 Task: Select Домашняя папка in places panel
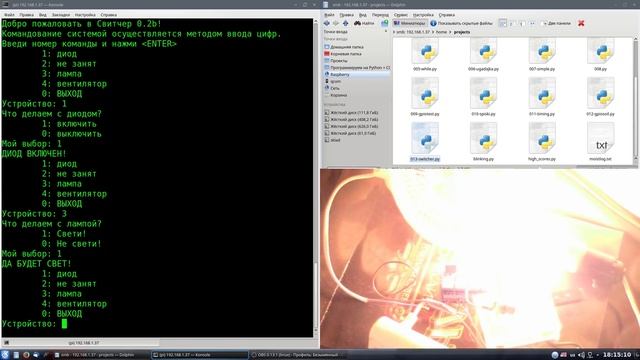pyautogui.click(x=357, y=47)
